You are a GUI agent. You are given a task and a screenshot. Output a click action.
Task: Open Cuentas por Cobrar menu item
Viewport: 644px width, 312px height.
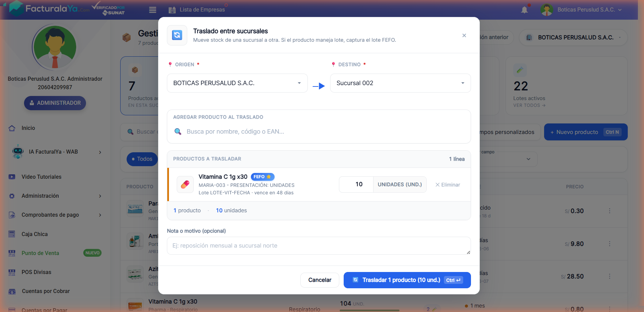(x=46, y=291)
